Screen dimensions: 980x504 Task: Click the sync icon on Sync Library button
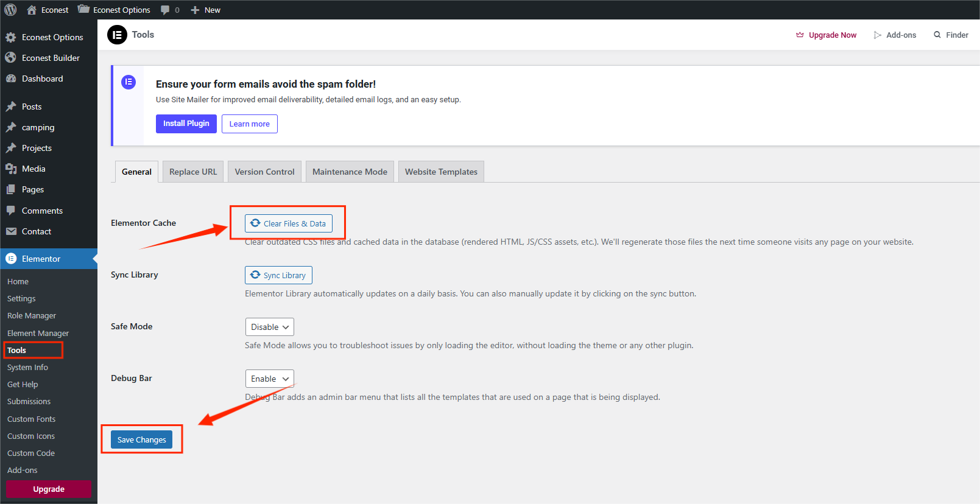pos(255,275)
